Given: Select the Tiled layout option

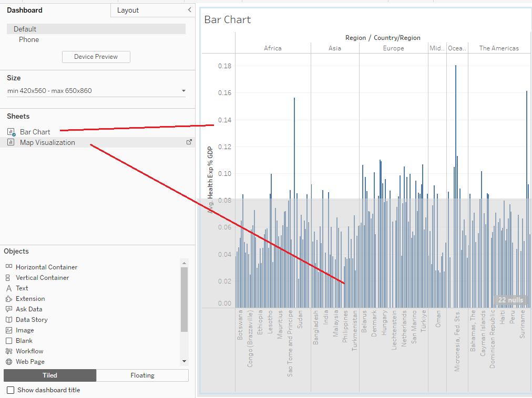Looking at the screenshot, I should [x=49, y=375].
